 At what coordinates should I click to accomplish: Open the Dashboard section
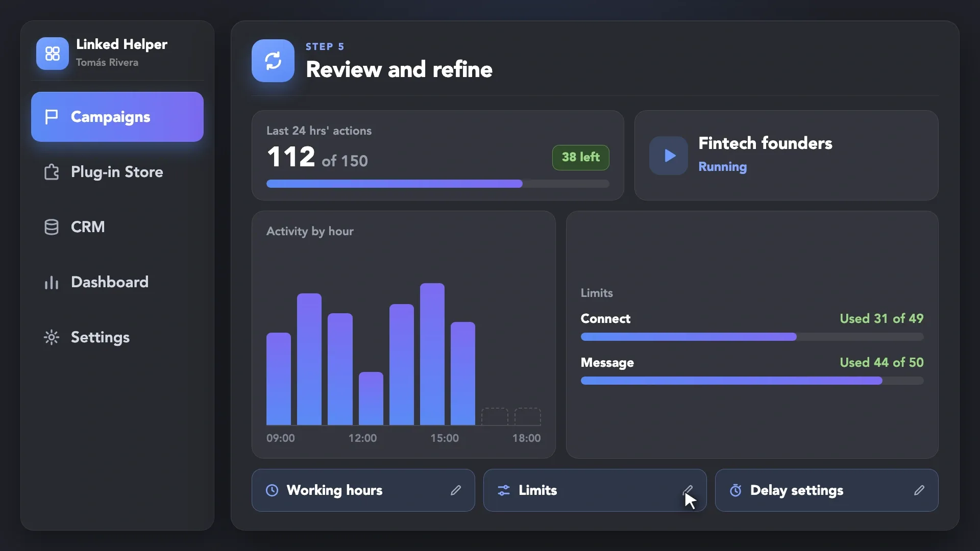(117, 282)
